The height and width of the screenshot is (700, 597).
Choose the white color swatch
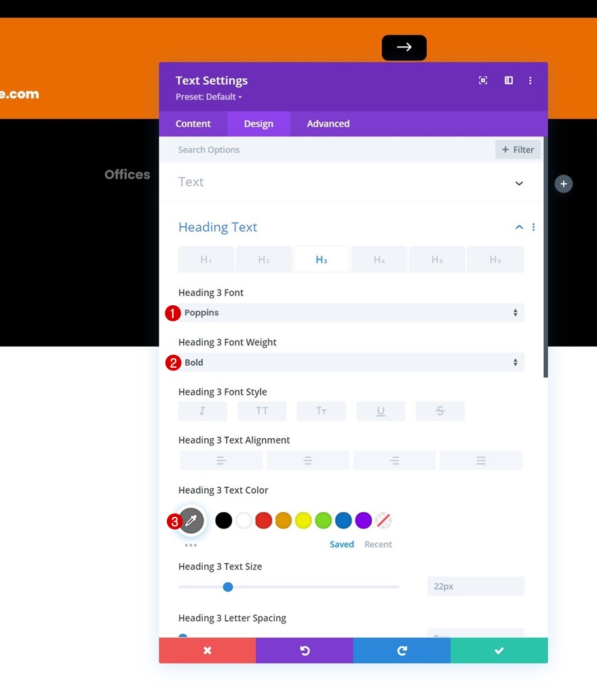[244, 520]
